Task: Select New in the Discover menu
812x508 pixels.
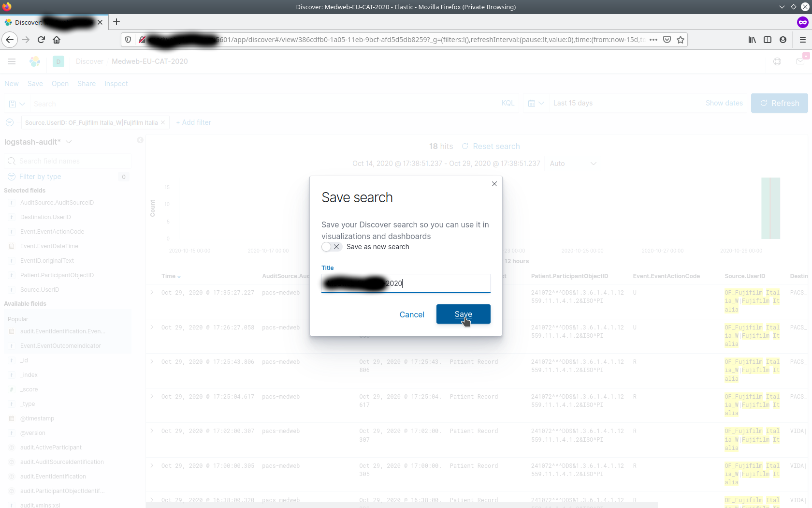Action: (x=12, y=84)
